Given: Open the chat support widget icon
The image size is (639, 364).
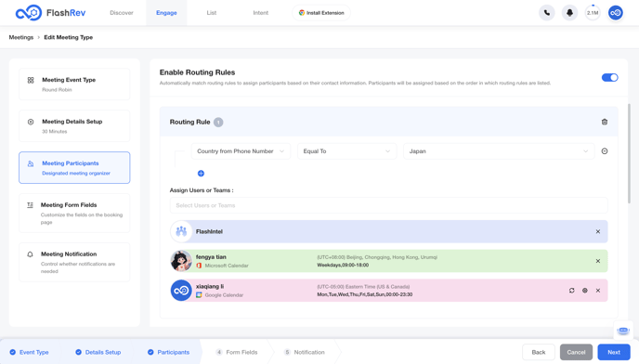Looking at the screenshot, I should coord(623,331).
